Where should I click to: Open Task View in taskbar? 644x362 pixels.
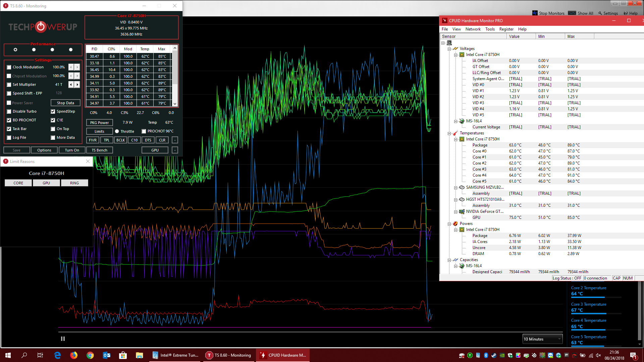click(40, 355)
